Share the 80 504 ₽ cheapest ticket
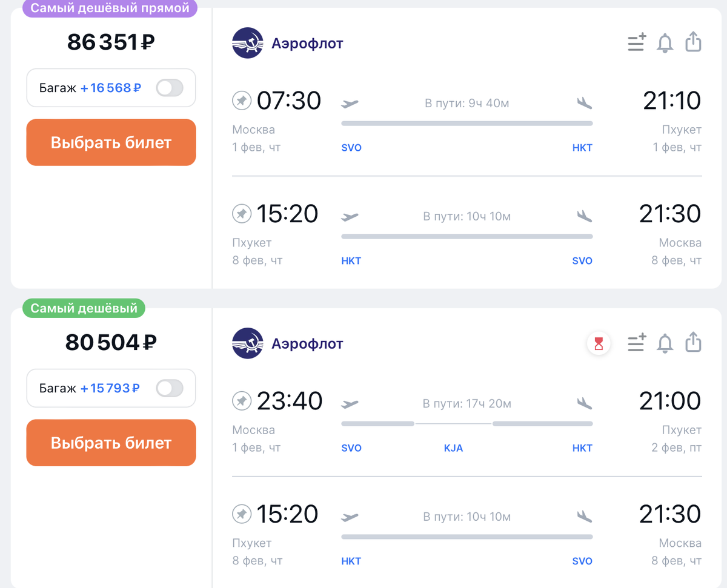Screen dimensions: 727x588 (x=693, y=342)
